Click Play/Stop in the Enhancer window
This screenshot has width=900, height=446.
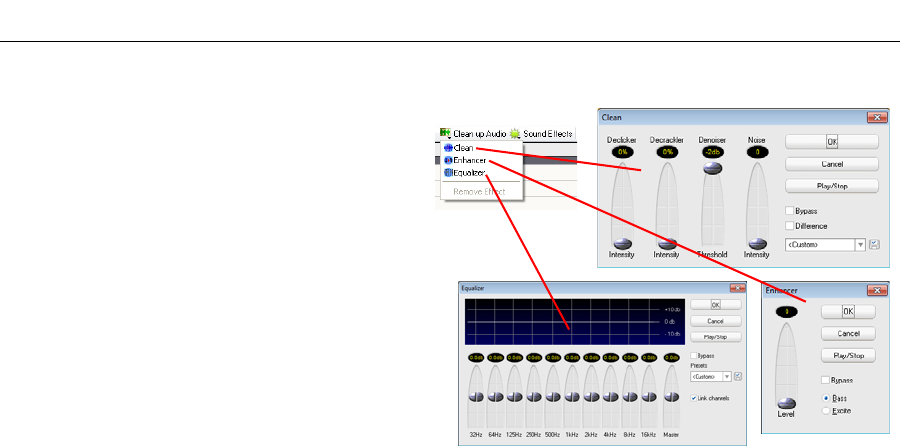(848, 356)
